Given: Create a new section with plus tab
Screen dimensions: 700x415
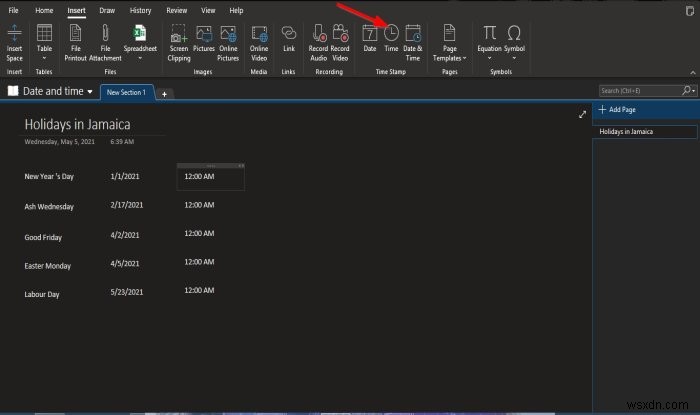Looking at the screenshot, I should [164, 94].
